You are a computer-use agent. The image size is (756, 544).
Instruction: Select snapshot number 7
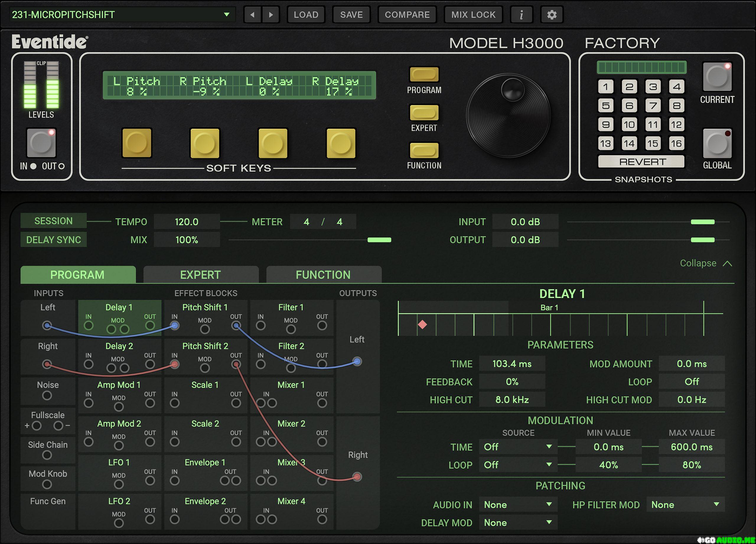tap(653, 106)
